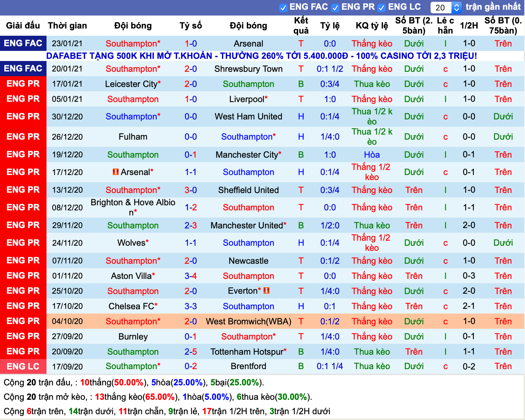Screen dimensions: 525x420
Task: Toggle the ENG PR checkbox
Action: click(x=335, y=8)
